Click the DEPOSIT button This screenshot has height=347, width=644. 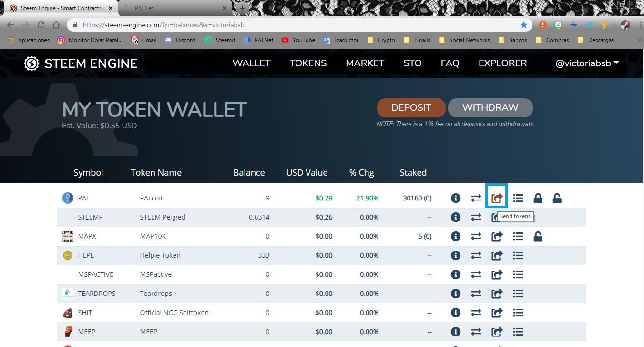click(411, 108)
